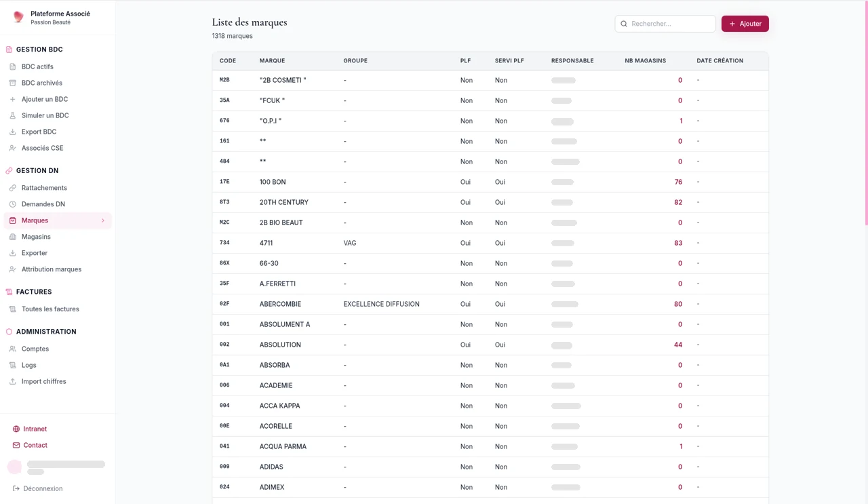
Task: Open the Marques menu item
Action: point(58,220)
